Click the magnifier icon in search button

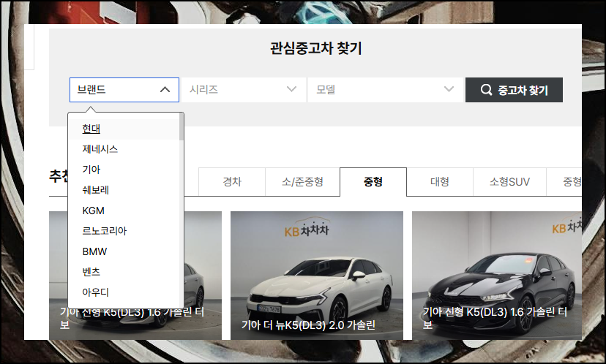tap(486, 90)
